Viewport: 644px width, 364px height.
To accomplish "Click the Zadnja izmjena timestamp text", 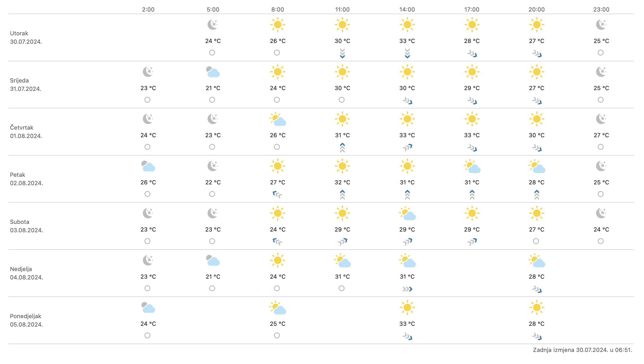I will 582,350.
